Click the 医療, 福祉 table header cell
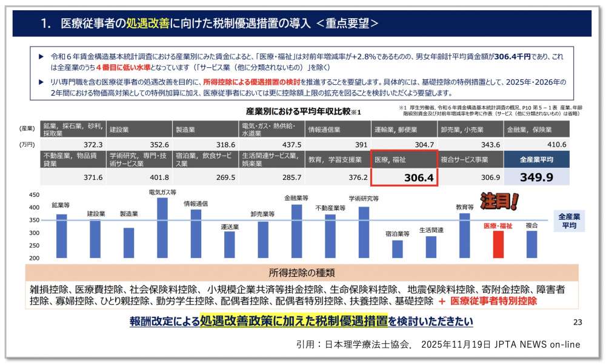This screenshot has width=606, height=364. (404, 160)
